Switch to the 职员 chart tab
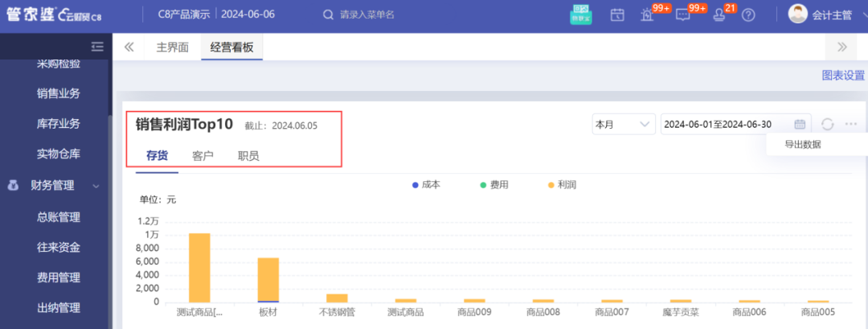The image size is (868, 329). [248, 156]
